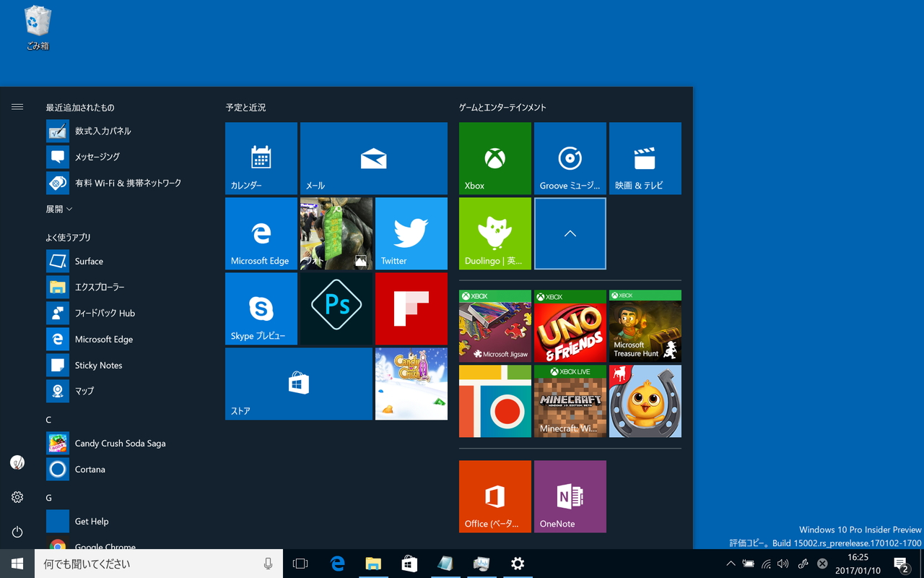Jump to alphabet index via letter C
924x578 pixels.
pos(48,420)
